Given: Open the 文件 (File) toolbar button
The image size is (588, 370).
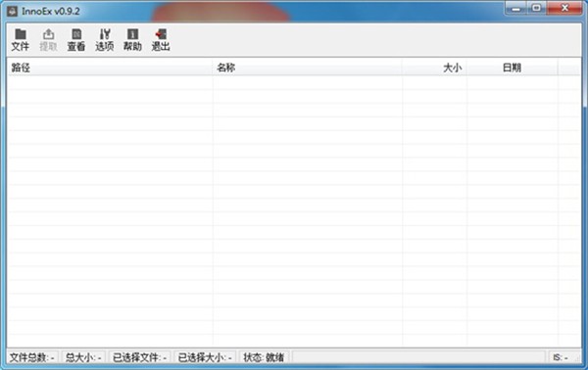Looking at the screenshot, I should [20, 40].
